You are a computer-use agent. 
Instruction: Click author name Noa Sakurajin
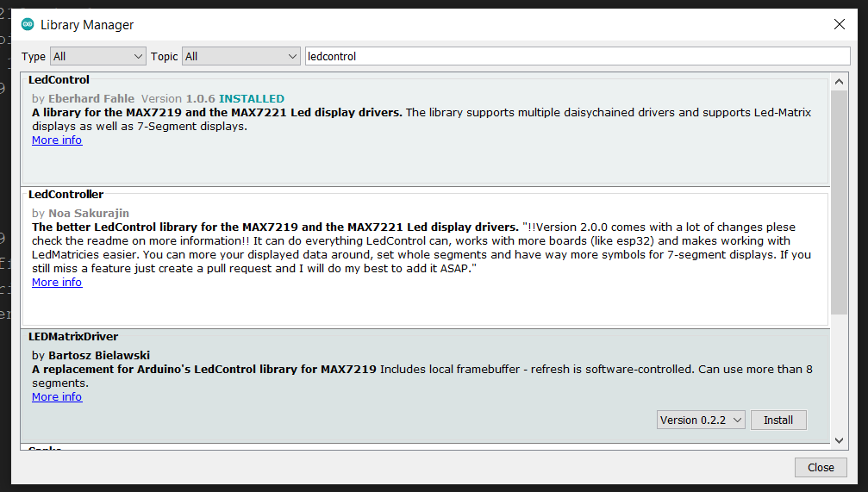pyautogui.click(x=89, y=213)
